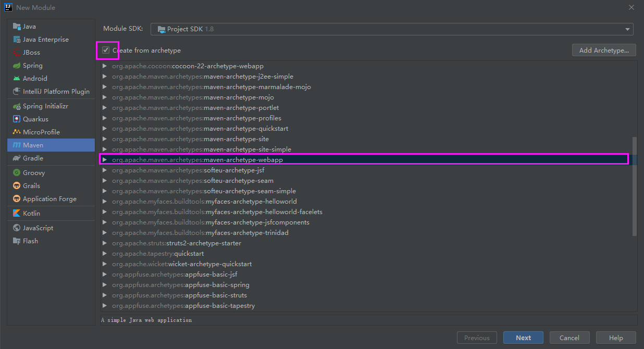The image size is (644, 349).
Task: Select the maven-archetype-mojo row
Action: [x=366, y=97]
